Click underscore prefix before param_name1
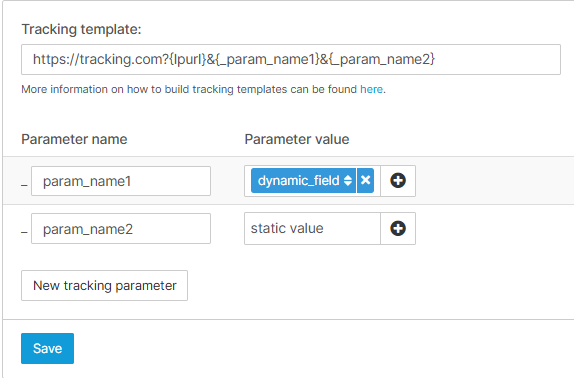This screenshot has height=379, width=574. (24, 185)
